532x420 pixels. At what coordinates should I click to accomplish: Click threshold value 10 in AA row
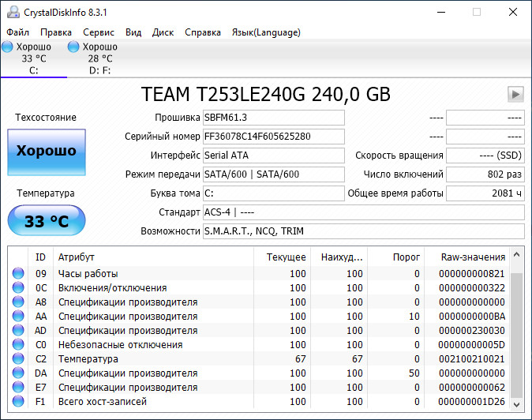click(414, 317)
